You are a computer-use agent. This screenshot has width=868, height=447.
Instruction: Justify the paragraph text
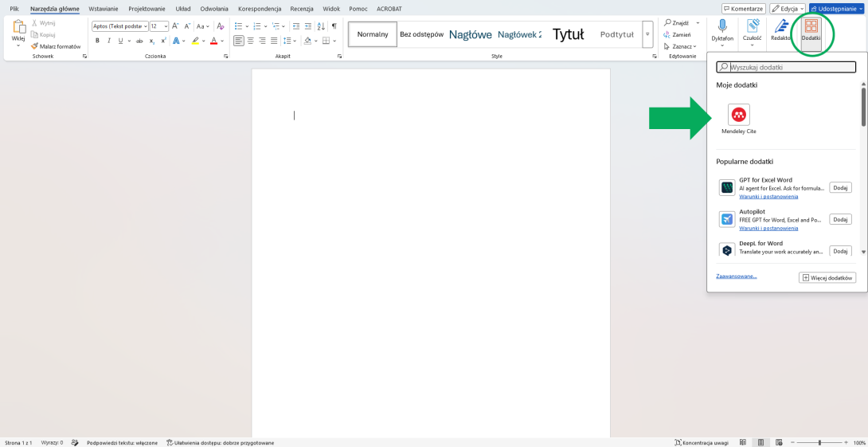(x=273, y=41)
